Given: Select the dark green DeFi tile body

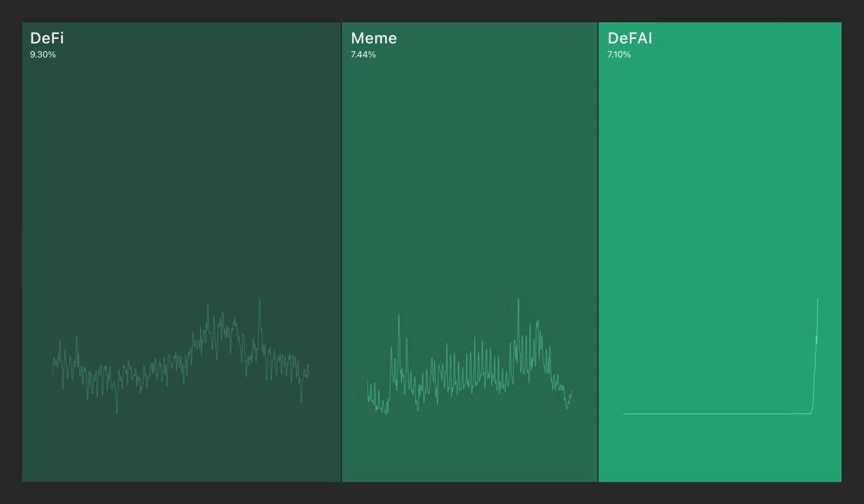Looking at the screenshot, I should [x=180, y=180].
